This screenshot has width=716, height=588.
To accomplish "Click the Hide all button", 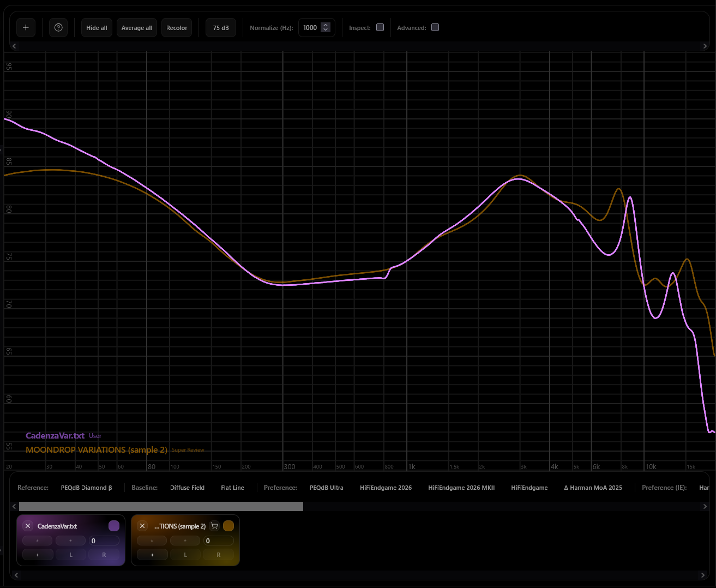I will (97, 28).
